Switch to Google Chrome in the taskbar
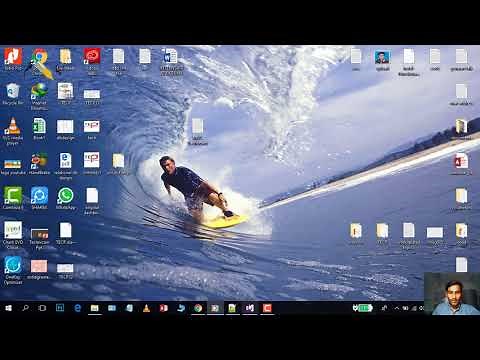The width and height of the screenshot is (480, 360). pos(198,308)
